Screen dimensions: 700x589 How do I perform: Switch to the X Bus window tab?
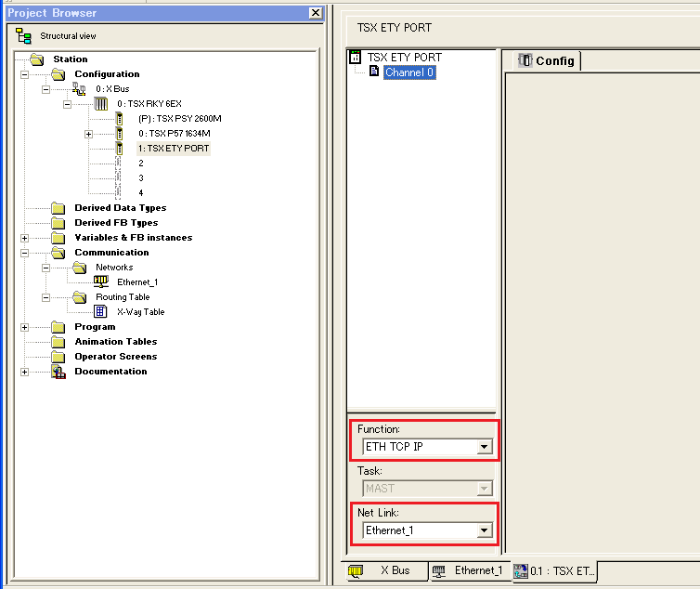pyautogui.click(x=379, y=570)
